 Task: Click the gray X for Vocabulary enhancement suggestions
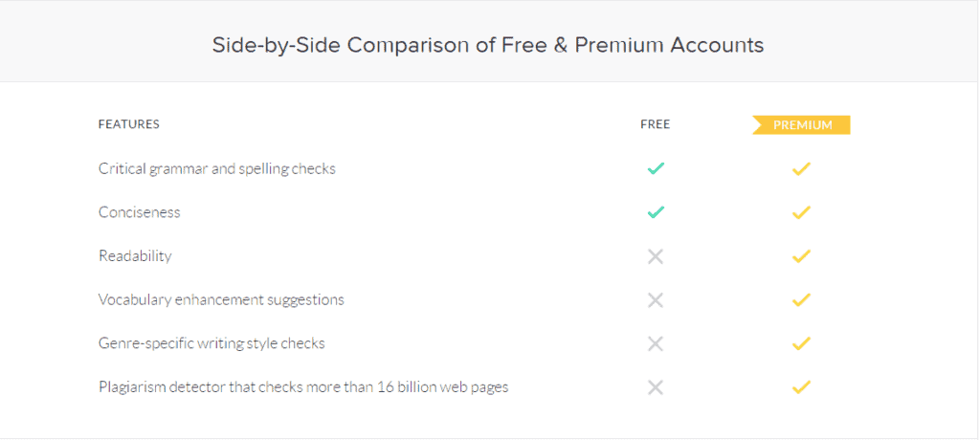(656, 300)
